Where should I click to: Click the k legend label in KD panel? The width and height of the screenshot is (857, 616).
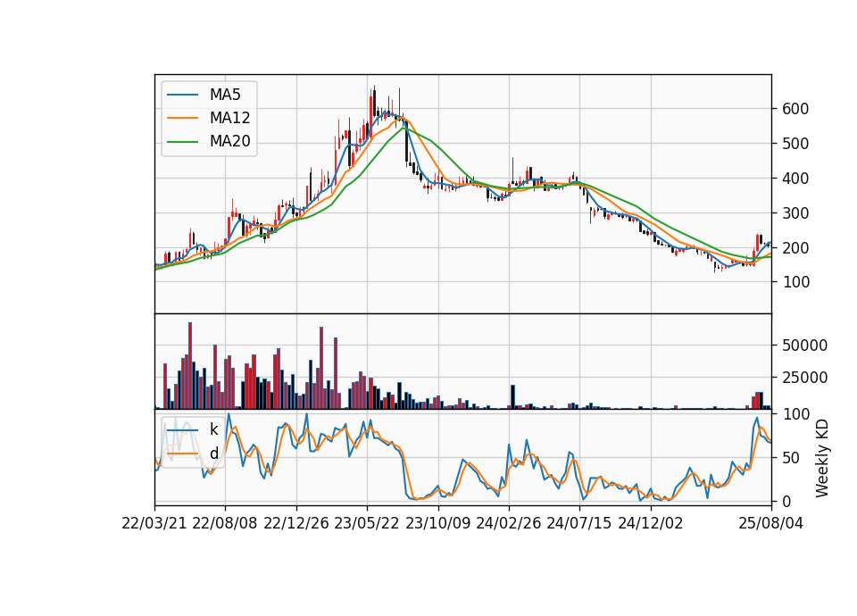click(x=213, y=429)
